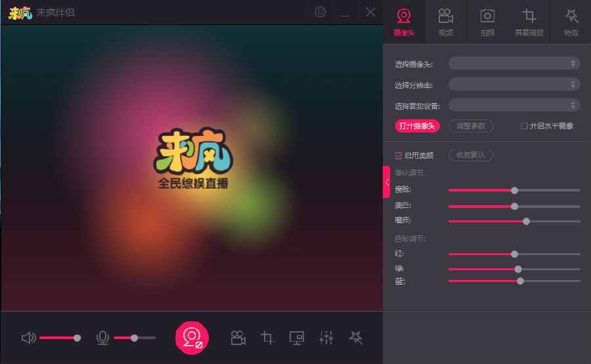Click the effects star icon in bottom bar
The image size is (591, 364).
pos(355,338)
